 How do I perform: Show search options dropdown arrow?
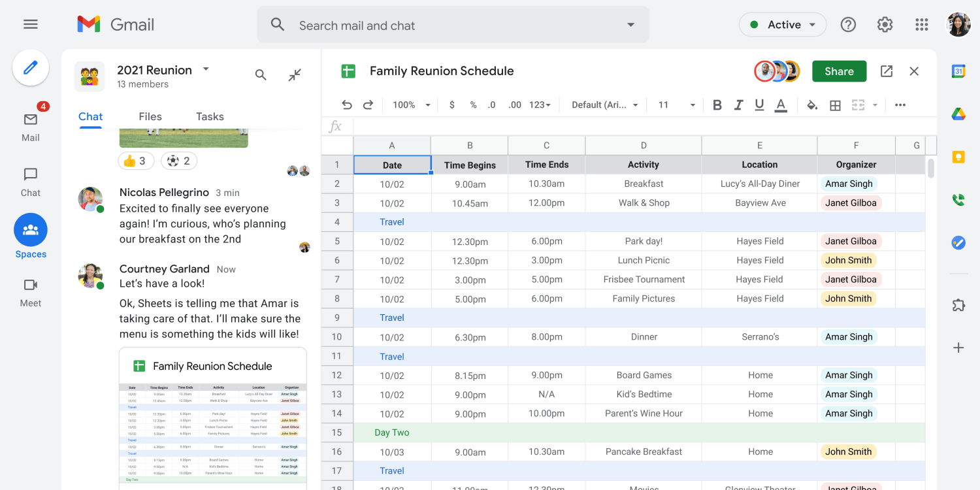click(630, 25)
